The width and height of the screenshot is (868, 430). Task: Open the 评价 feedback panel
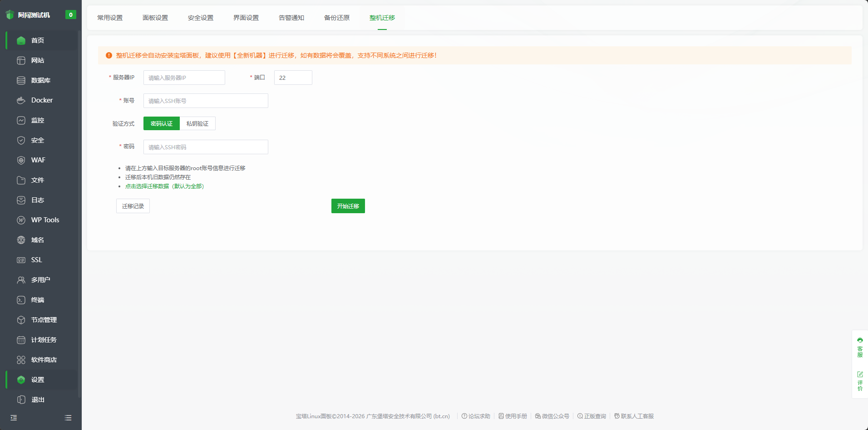pos(860,381)
